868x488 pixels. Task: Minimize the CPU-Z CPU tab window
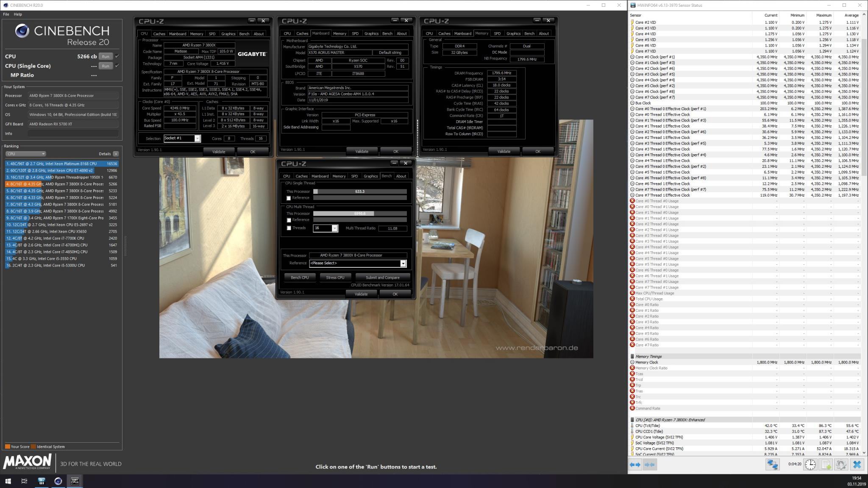coord(252,20)
